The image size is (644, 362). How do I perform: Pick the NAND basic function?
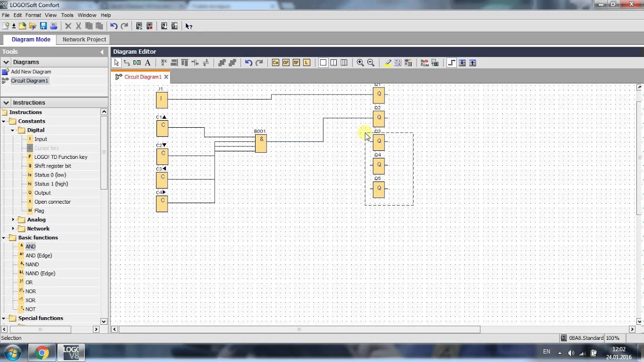tap(32, 264)
